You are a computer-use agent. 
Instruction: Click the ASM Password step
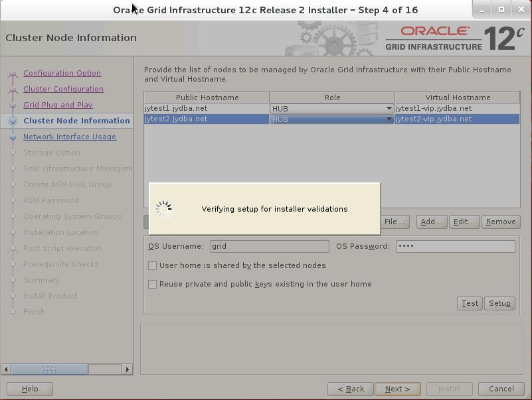pyautogui.click(x=51, y=200)
